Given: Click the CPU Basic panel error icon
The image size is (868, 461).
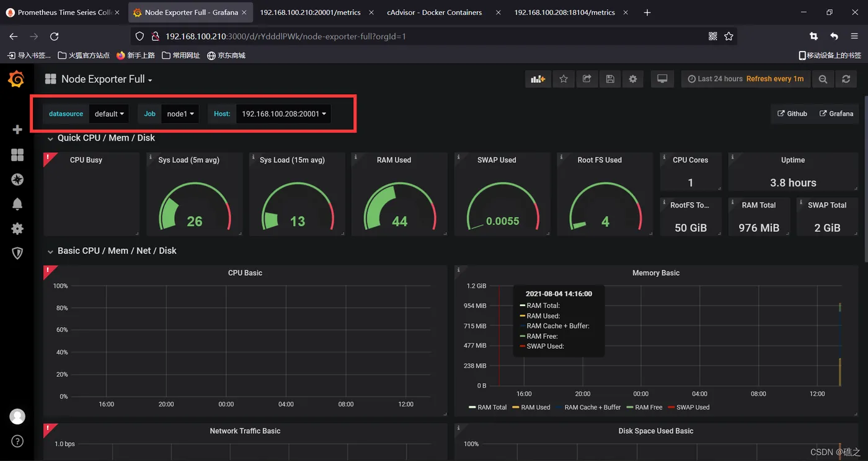Looking at the screenshot, I should click(48, 270).
